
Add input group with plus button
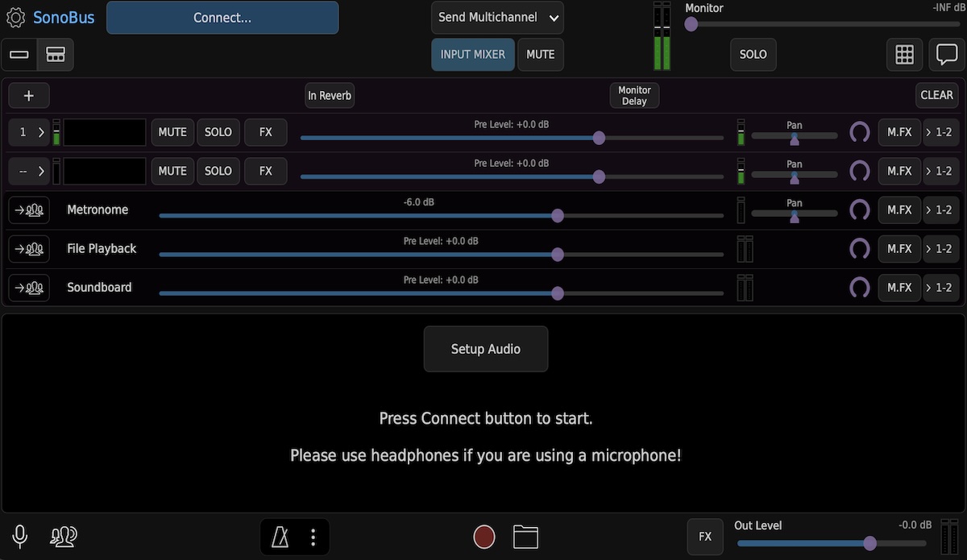pos(29,95)
